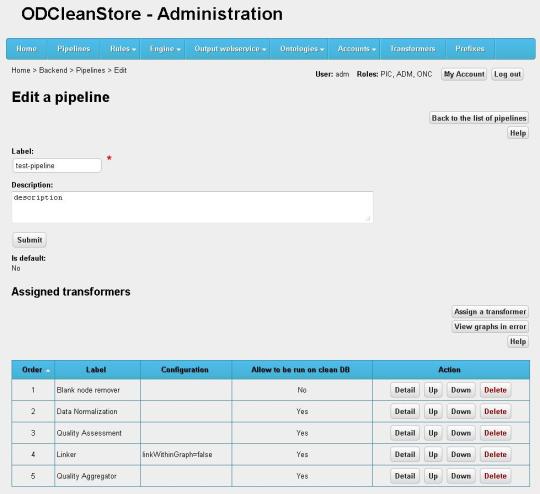This screenshot has width=540, height=494.
Task: Delete the Quality Aggregator transformer
Action: 495,476
